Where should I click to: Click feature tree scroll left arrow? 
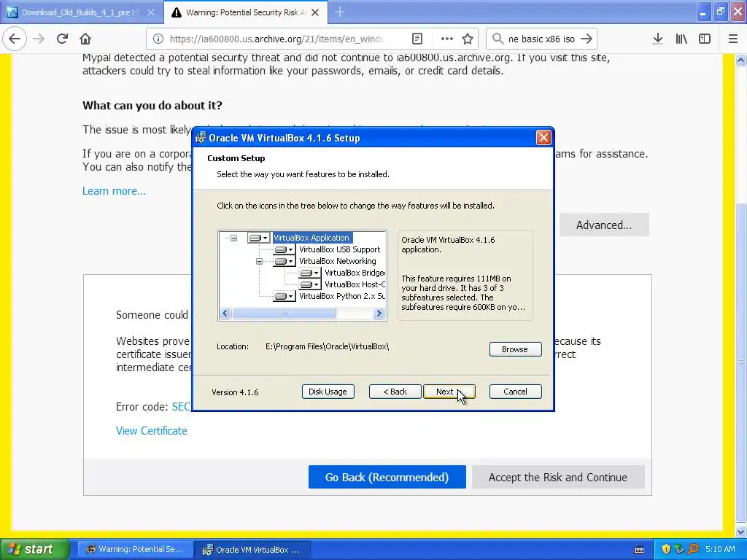[225, 314]
